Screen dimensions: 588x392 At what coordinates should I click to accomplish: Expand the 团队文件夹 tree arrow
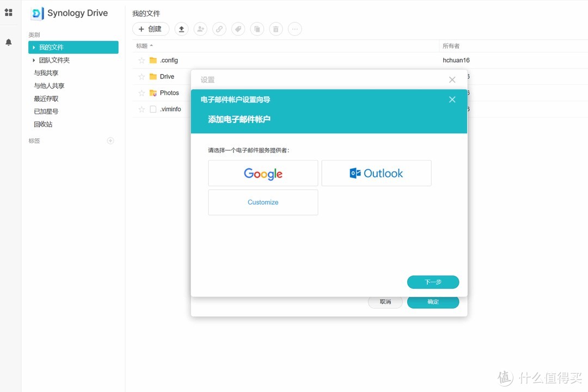point(34,60)
